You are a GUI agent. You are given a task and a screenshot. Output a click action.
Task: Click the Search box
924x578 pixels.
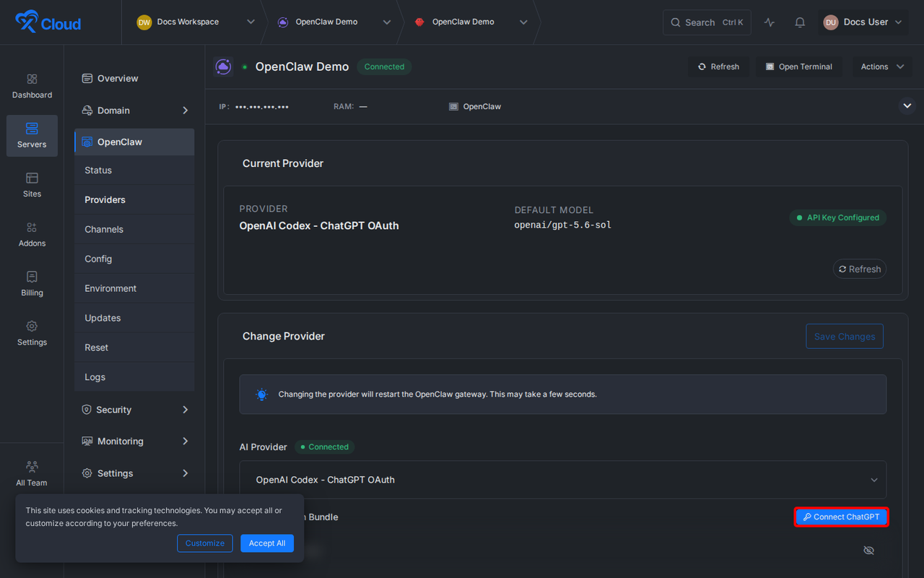click(707, 22)
